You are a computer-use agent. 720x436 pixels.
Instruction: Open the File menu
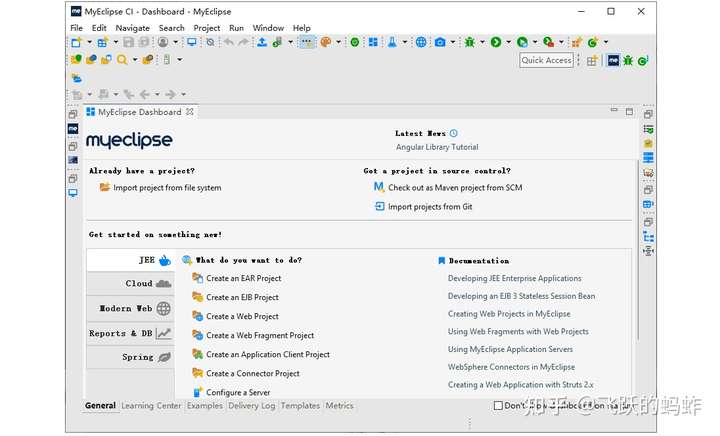[76, 28]
